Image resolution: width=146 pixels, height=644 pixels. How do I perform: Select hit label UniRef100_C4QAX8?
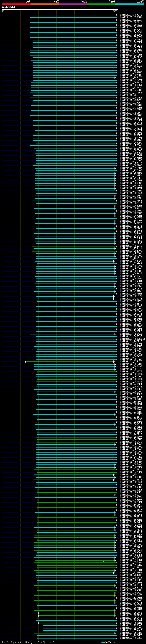click(x=131, y=557)
